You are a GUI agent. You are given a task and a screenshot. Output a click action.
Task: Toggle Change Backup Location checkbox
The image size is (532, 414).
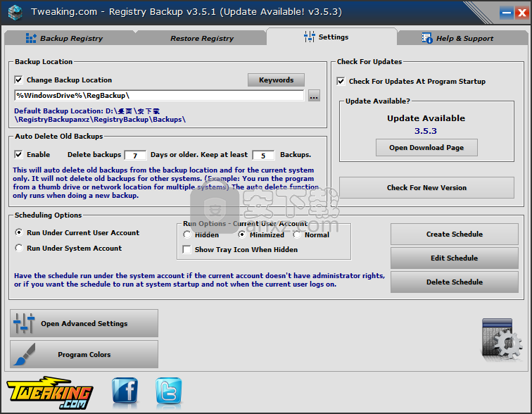[x=18, y=80]
